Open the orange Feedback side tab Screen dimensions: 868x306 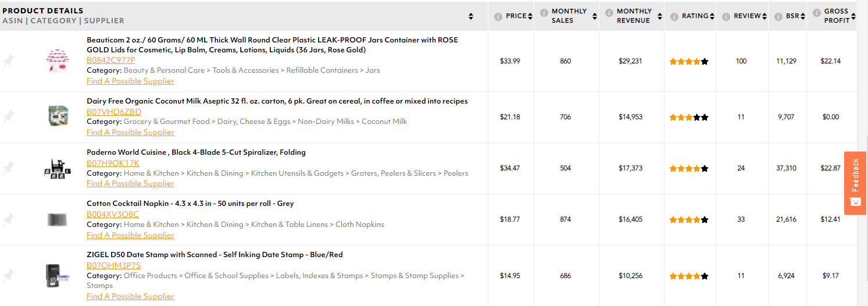tap(855, 183)
